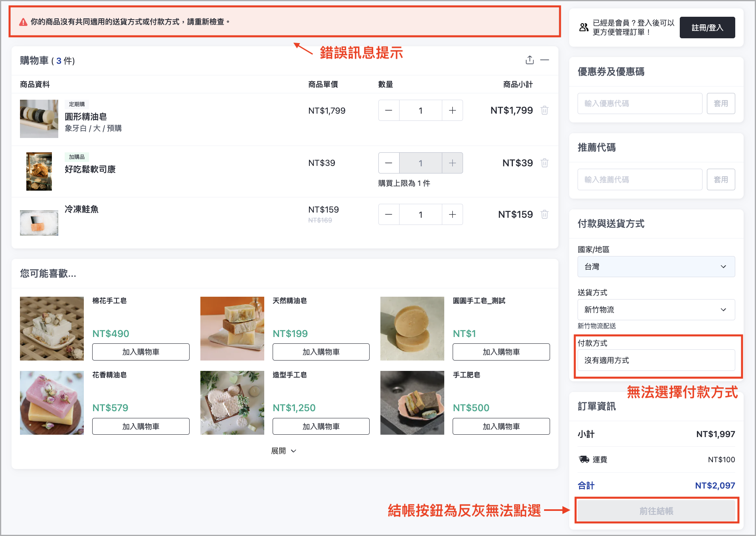Delete 好吃鬆軟司康 from the cart
Image resolution: width=756 pixels, height=536 pixels.
(x=544, y=163)
